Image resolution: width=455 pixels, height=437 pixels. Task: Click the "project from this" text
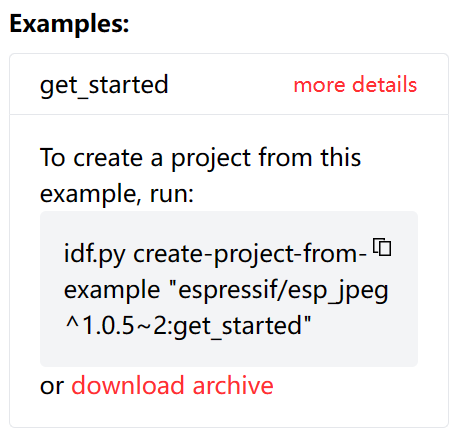pyautogui.click(x=266, y=158)
